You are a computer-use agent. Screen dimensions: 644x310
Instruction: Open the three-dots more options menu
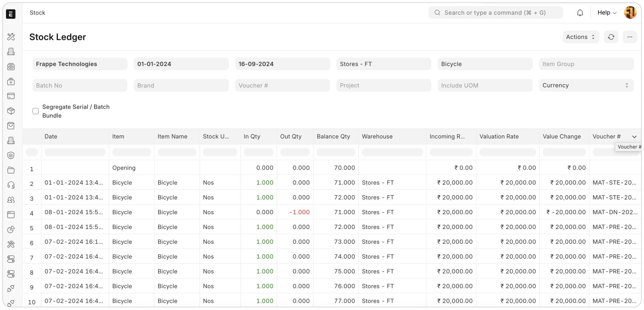[630, 37]
